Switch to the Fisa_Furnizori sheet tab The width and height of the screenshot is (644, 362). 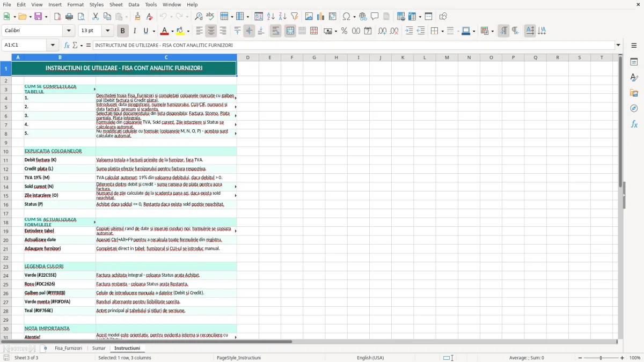pos(68,348)
